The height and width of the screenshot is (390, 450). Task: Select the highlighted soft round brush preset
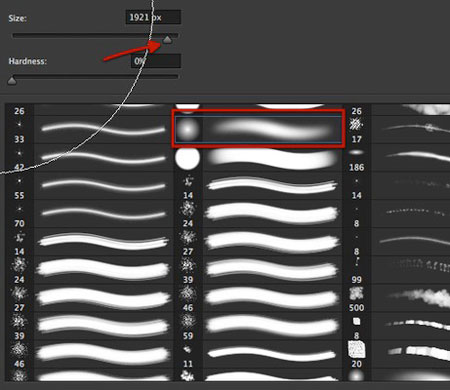pos(258,129)
